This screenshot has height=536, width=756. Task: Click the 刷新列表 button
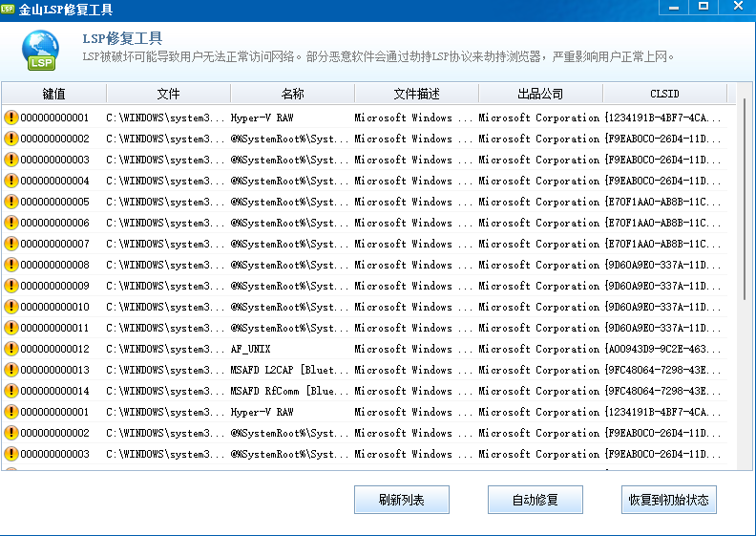(402, 500)
